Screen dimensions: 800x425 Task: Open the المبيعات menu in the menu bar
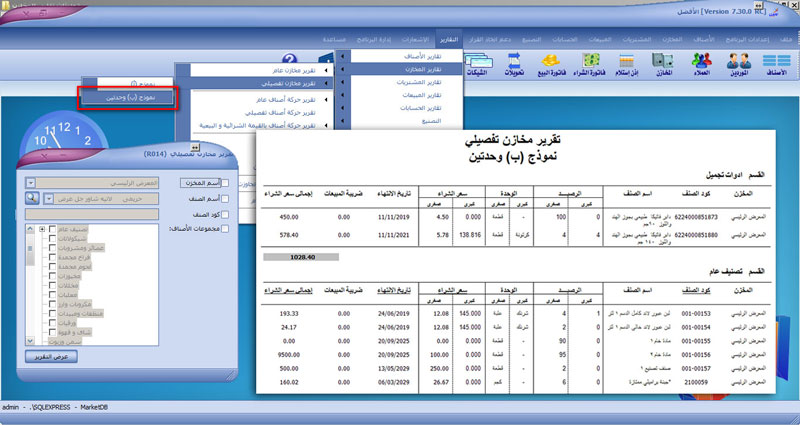pos(599,39)
